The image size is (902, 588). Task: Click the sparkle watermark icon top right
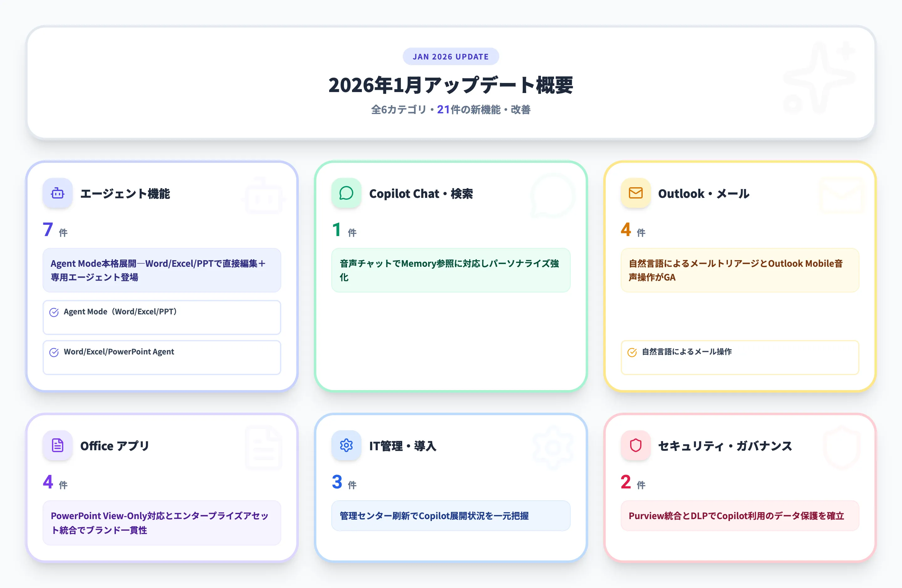tap(819, 76)
